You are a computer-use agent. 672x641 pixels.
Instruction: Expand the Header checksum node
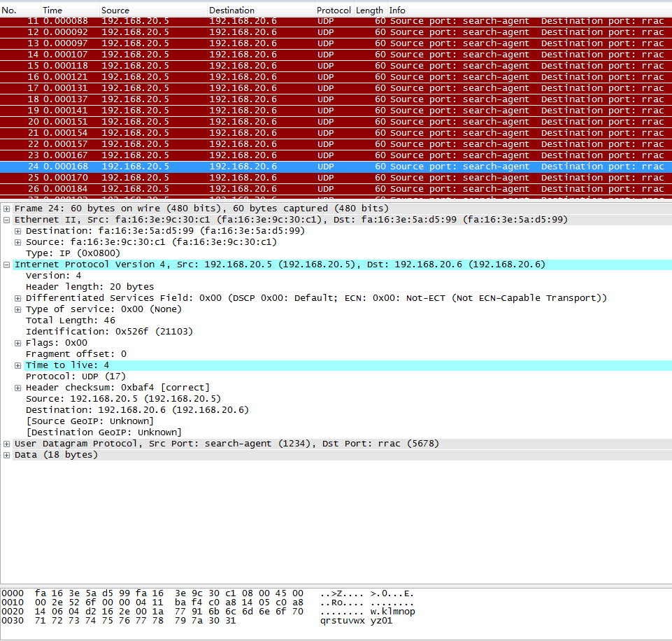17,388
